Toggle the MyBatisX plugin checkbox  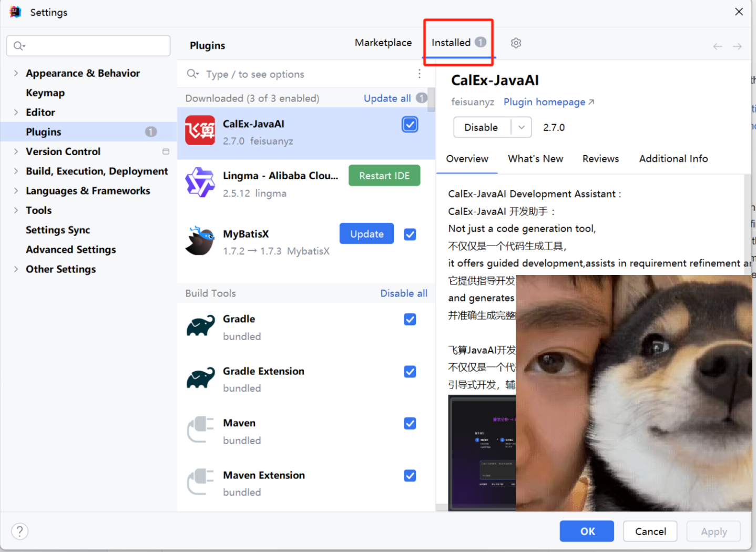pos(410,234)
